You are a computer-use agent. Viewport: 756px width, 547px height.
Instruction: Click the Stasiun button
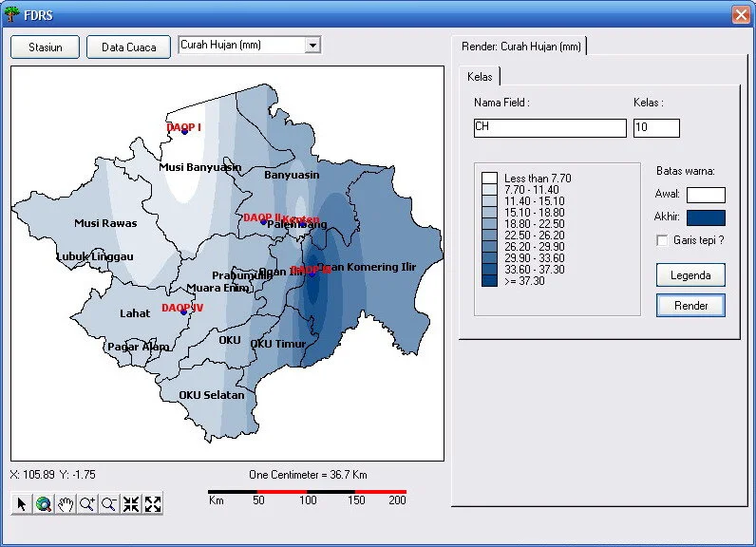[45, 47]
